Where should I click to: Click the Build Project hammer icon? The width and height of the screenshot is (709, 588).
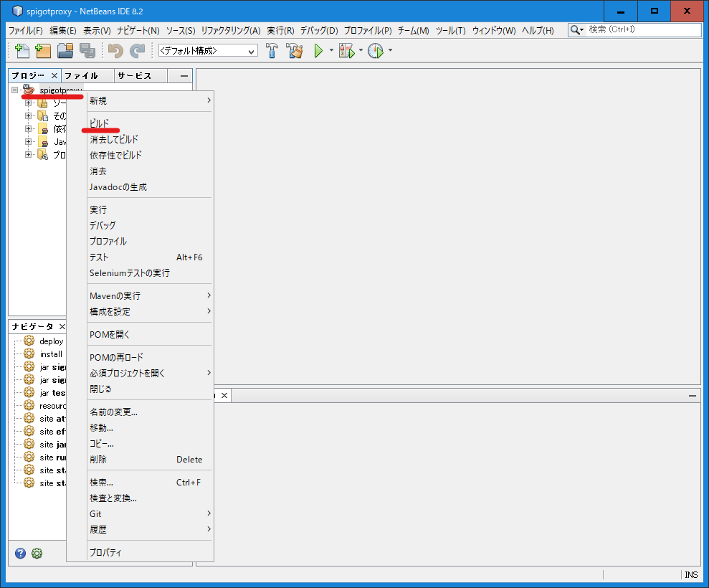pyautogui.click(x=272, y=51)
